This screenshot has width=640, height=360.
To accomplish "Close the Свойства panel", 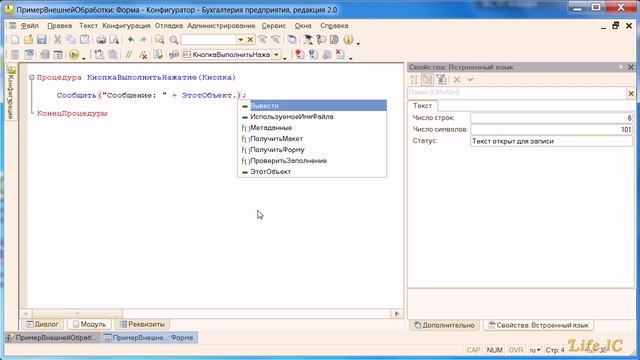I will click(631, 67).
